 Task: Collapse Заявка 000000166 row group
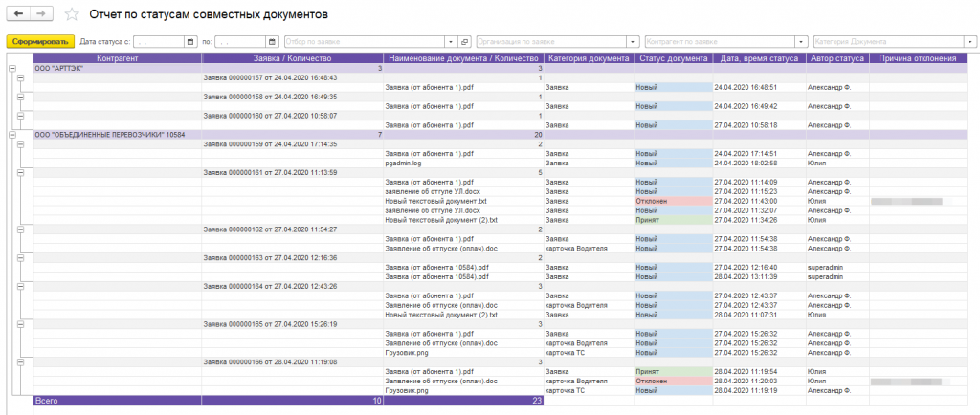point(21,362)
